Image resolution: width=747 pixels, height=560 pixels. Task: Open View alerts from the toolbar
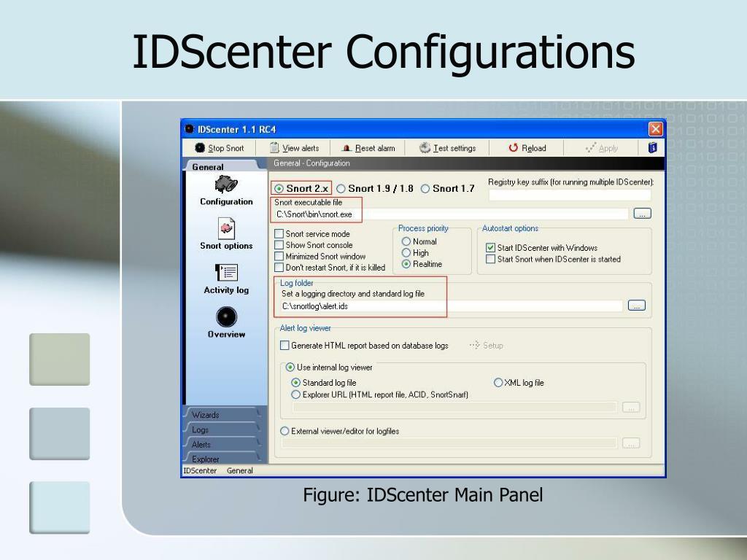(295, 148)
